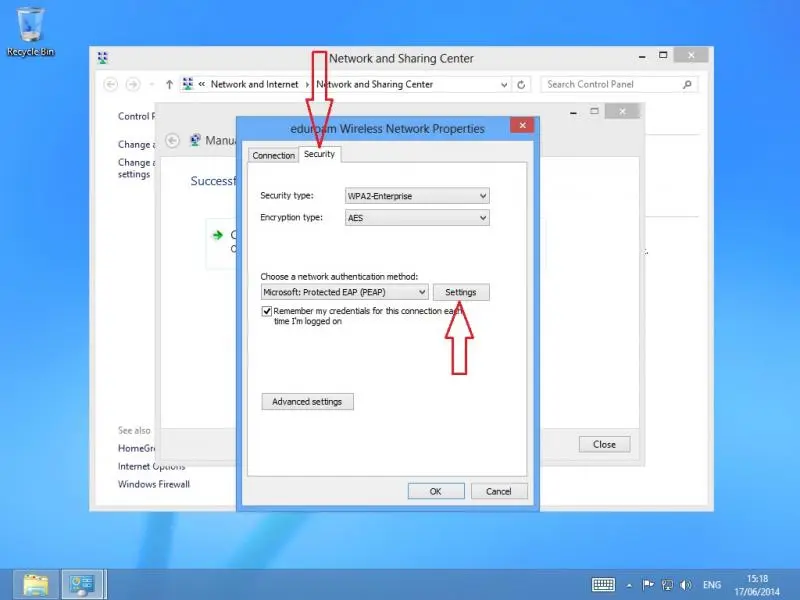Toggle the Remember my credentials checkbox
Viewport: 800px width, 600px height.
pyautogui.click(x=267, y=311)
